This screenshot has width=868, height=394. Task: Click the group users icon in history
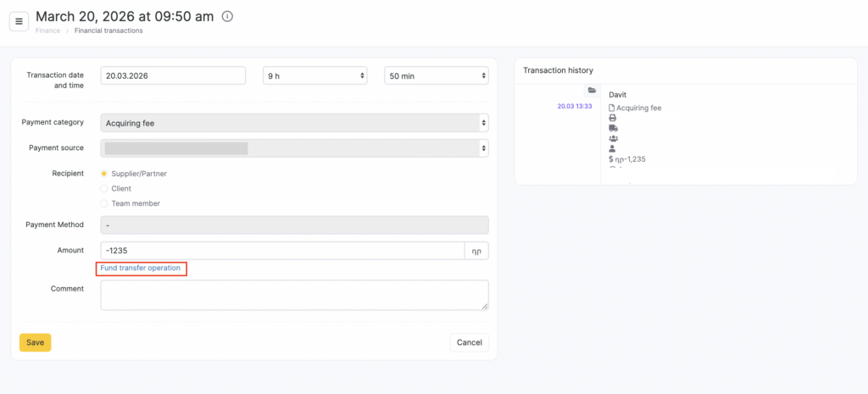tap(613, 138)
